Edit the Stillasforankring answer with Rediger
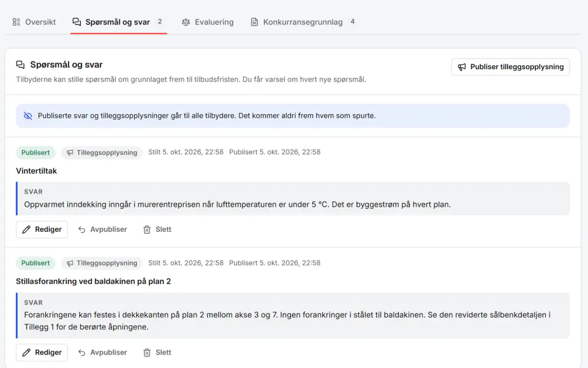The width and height of the screenshot is (588, 368). (42, 353)
